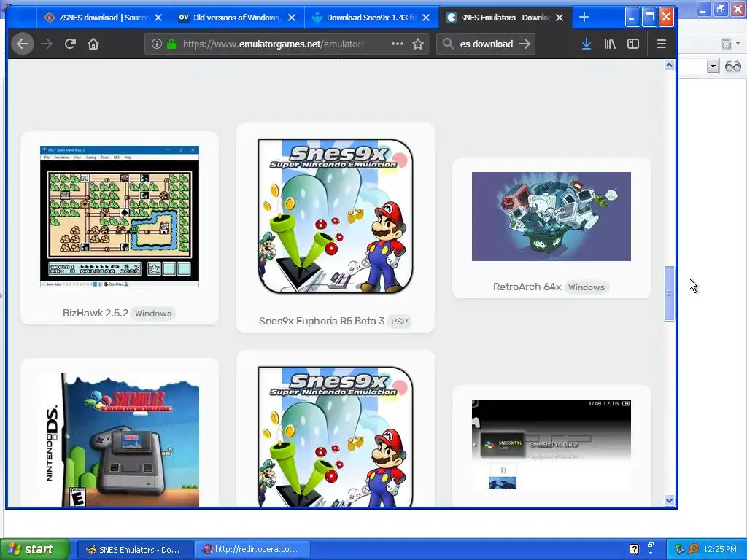The height and width of the screenshot is (560, 747).
Task: Bookmark this page with the star
Action: pyautogui.click(x=418, y=44)
